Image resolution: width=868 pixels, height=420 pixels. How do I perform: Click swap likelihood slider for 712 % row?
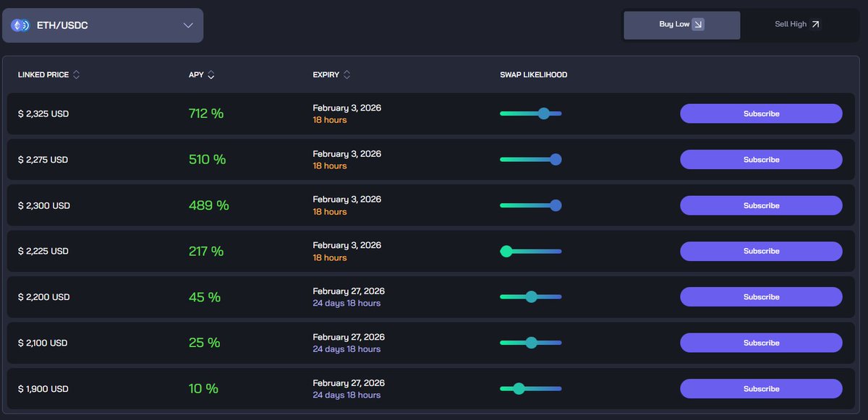pyautogui.click(x=531, y=113)
